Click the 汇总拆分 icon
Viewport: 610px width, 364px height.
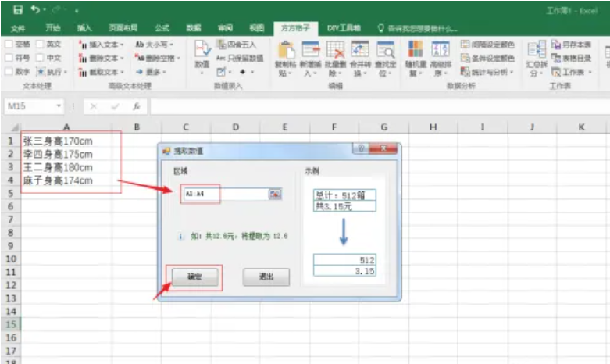coord(536,52)
